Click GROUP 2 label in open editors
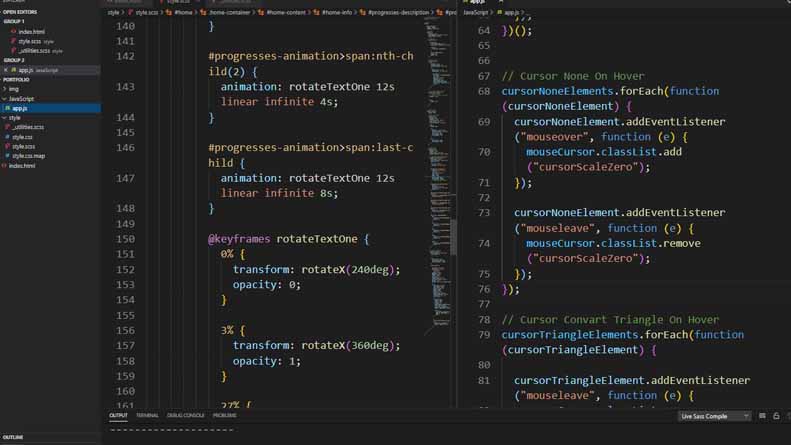The image size is (791, 445). coord(14,61)
